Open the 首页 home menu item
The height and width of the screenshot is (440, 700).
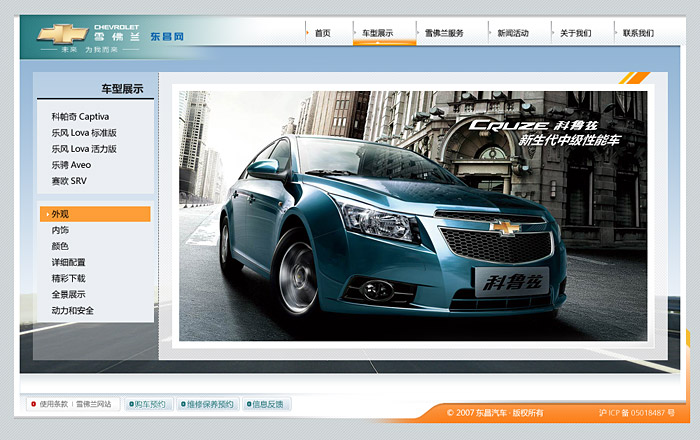click(322, 33)
